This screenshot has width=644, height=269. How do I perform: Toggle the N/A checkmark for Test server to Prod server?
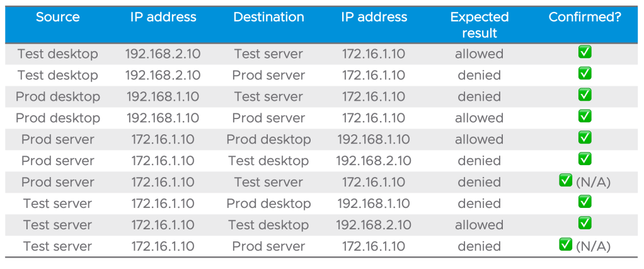[565, 246]
